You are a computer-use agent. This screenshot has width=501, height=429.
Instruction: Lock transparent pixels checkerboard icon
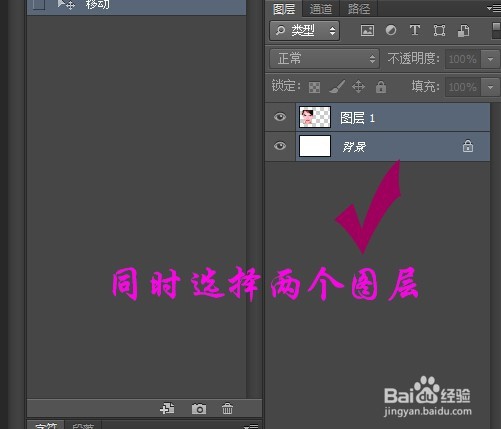pyautogui.click(x=314, y=87)
